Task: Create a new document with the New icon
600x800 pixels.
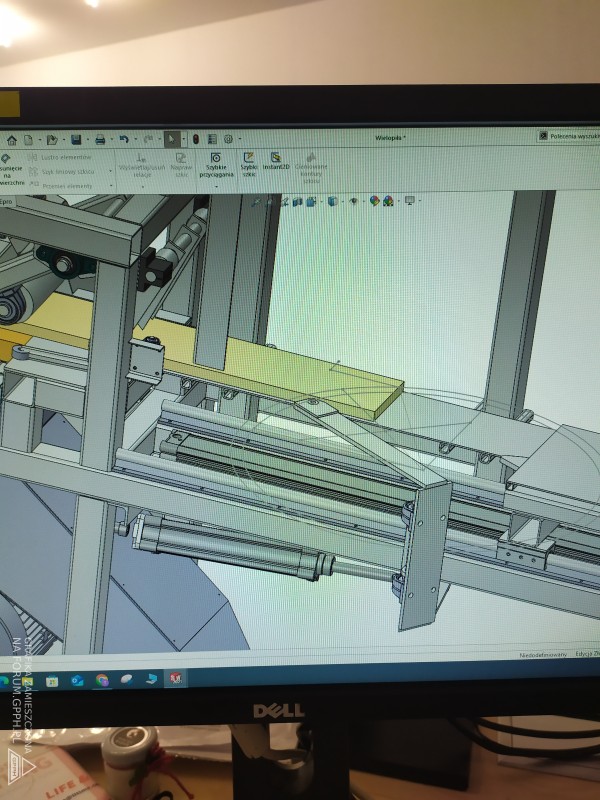Action: click(x=29, y=140)
